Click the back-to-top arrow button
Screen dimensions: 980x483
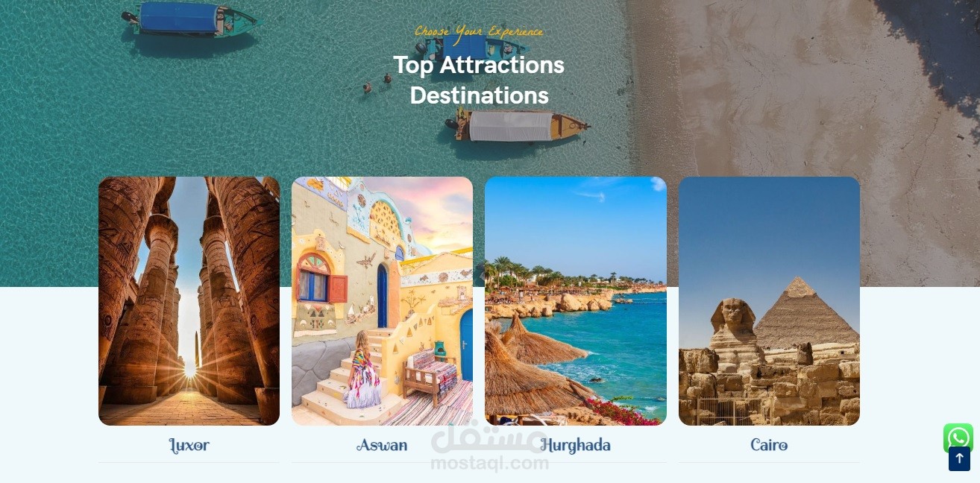coord(959,458)
